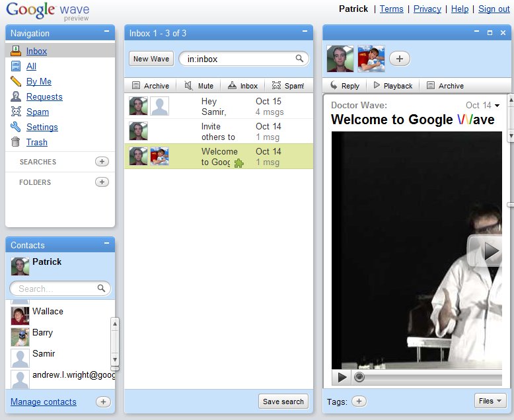Click the New Wave button

click(x=151, y=59)
